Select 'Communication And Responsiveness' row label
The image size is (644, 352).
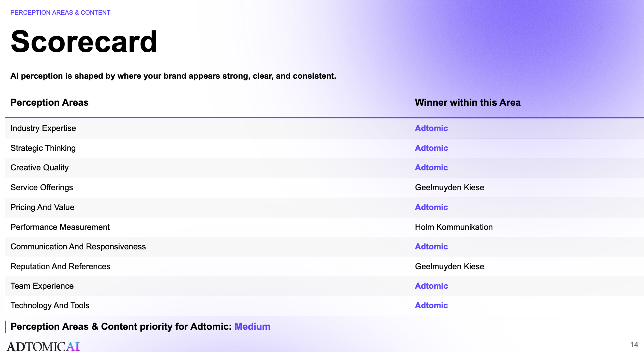[78, 247]
